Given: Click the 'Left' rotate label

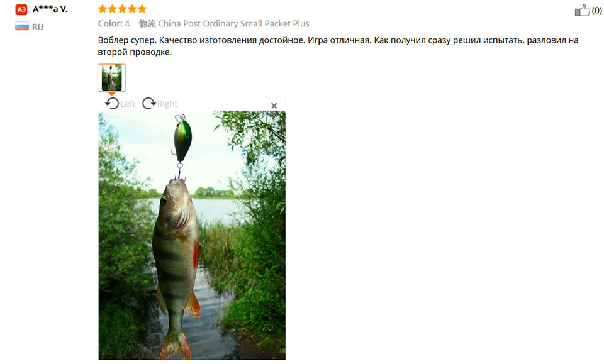Looking at the screenshot, I should tap(128, 104).
